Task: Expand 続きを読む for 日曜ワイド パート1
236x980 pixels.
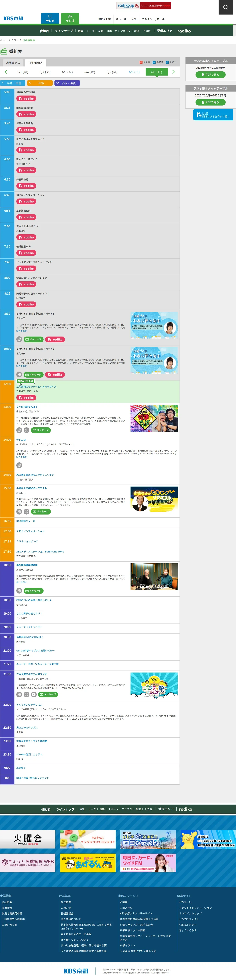Action: [x=22, y=331]
